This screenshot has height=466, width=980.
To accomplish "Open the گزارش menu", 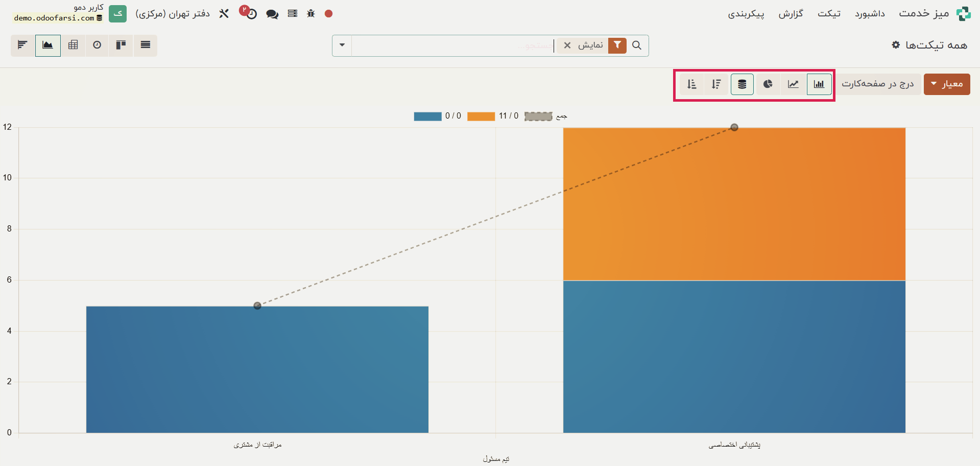I will coord(791,14).
